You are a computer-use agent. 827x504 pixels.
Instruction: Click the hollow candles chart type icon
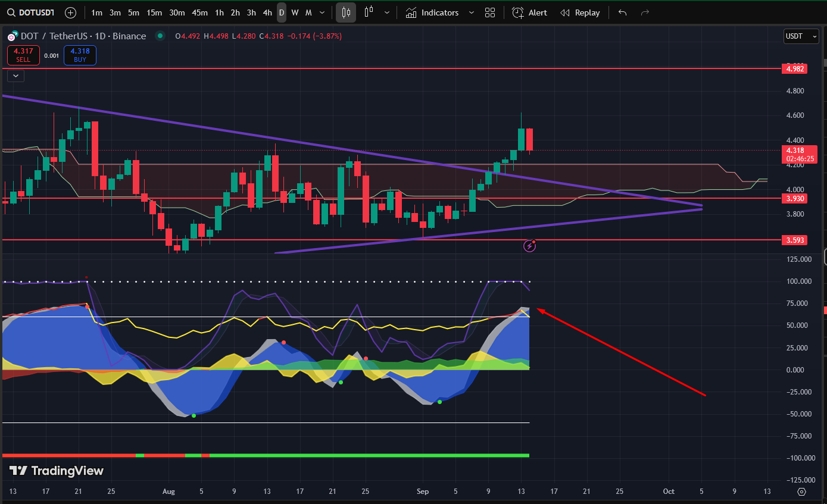pyautogui.click(x=369, y=12)
